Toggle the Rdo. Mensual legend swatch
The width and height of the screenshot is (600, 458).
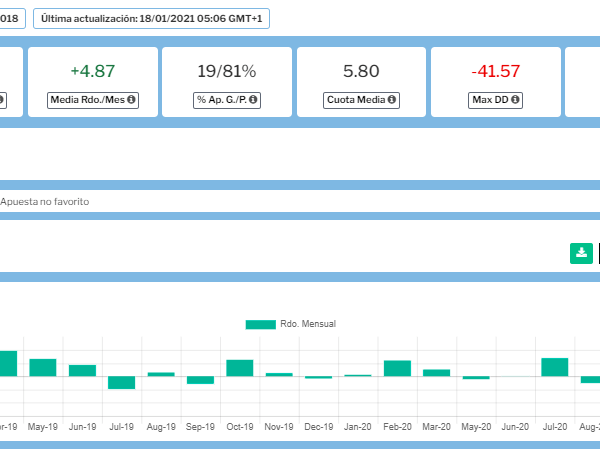(x=261, y=324)
